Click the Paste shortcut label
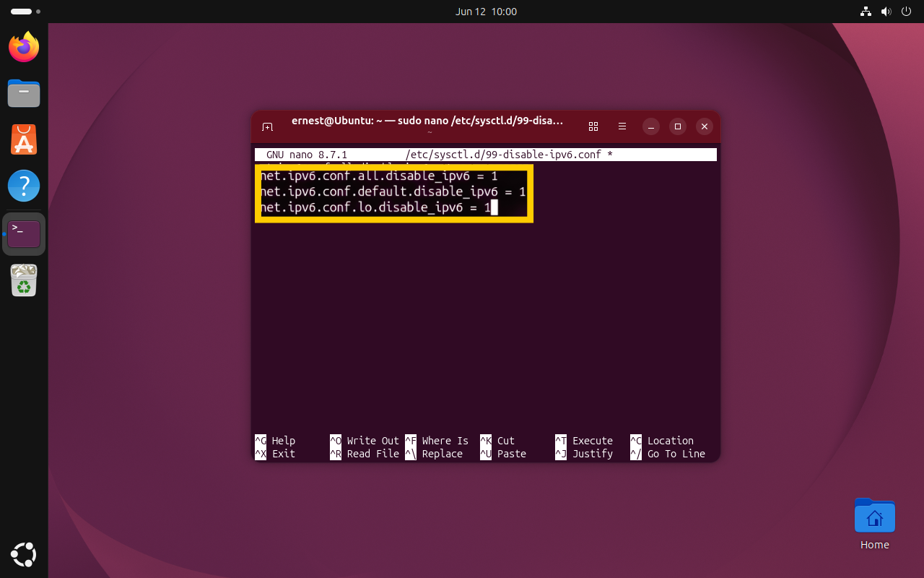 512,454
